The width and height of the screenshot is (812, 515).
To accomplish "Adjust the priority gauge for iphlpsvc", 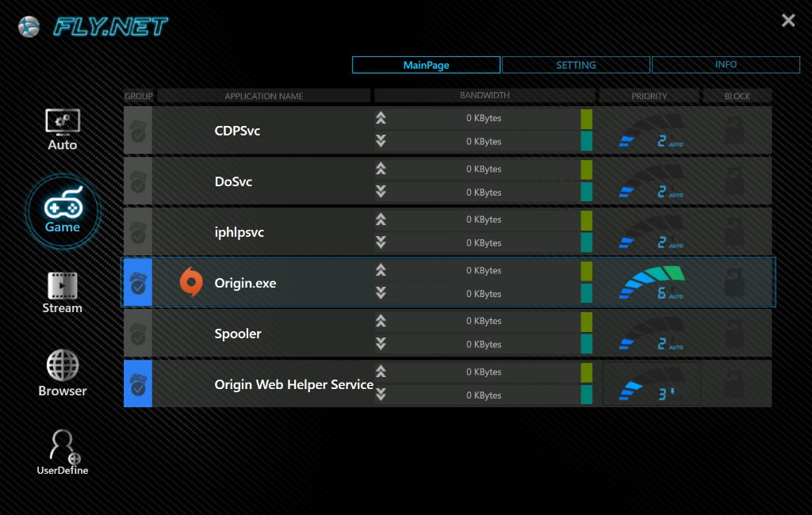I will point(652,232).
